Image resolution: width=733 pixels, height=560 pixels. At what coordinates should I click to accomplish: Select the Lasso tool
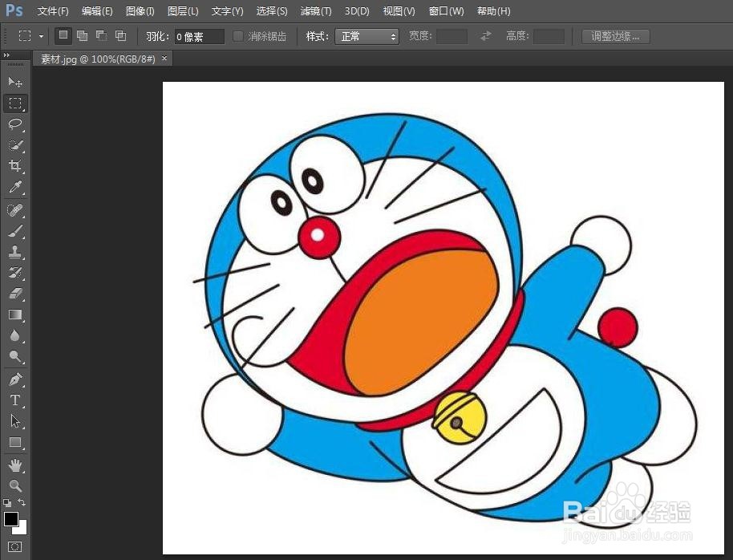click(x=15, y=124)
